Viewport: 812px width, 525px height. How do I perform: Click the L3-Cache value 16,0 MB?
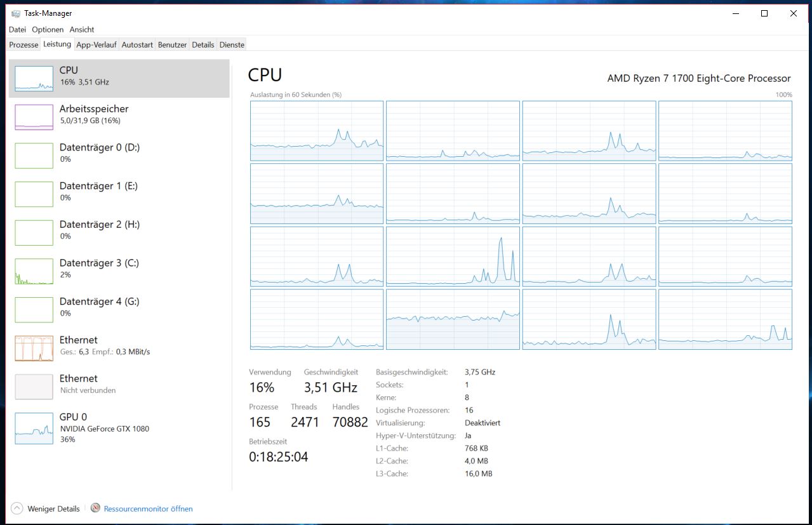point(479,474)
